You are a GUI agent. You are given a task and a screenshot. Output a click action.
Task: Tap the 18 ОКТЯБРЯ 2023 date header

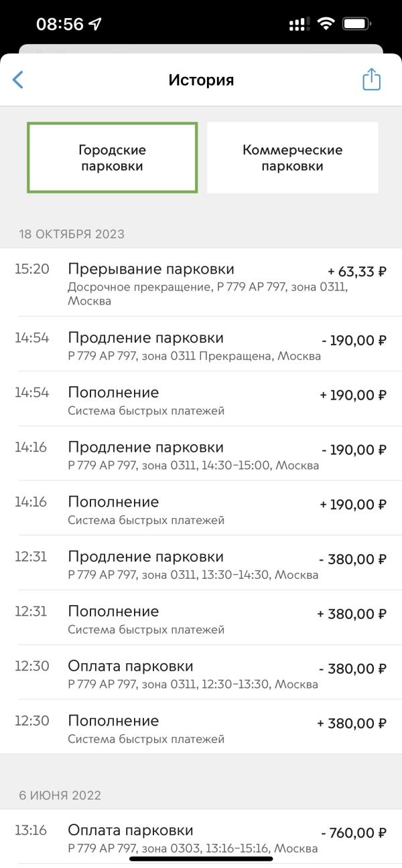tap(72, 234)
